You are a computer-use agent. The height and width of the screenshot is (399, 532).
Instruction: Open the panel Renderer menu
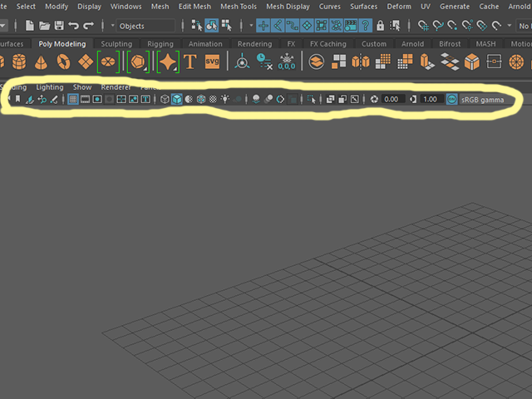116,87
